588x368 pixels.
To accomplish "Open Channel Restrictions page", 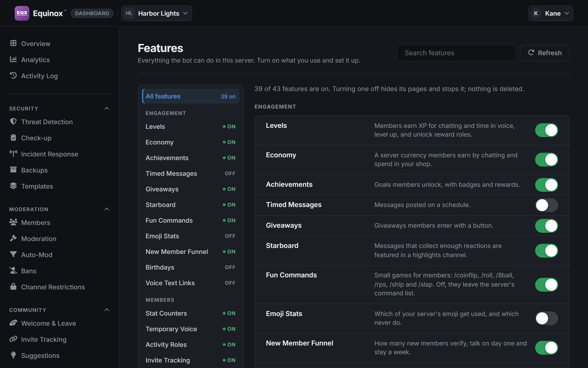I will 59,287.
